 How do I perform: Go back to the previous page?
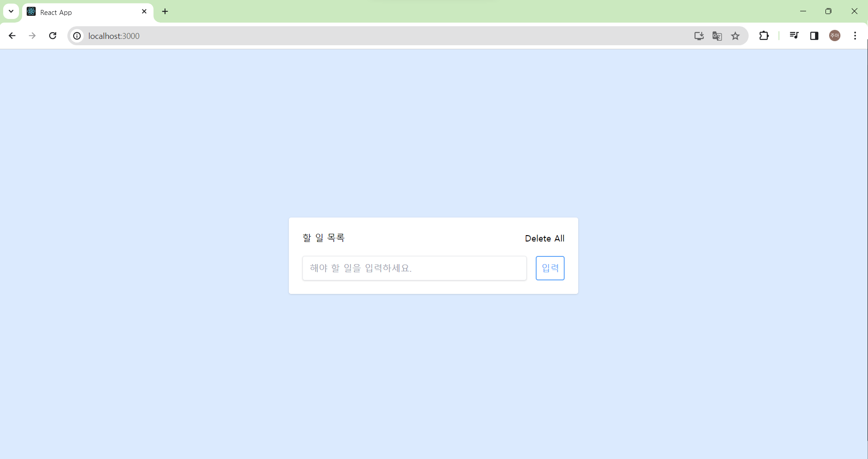tap(12, 36)
